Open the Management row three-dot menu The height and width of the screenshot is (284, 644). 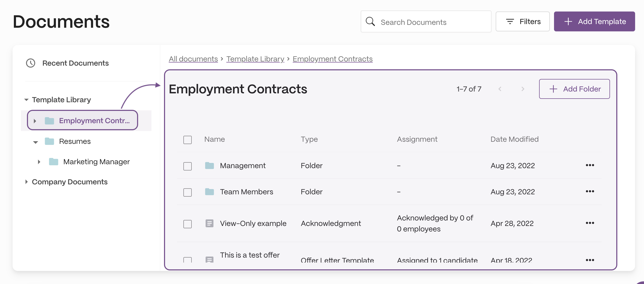tap(590, 165)
